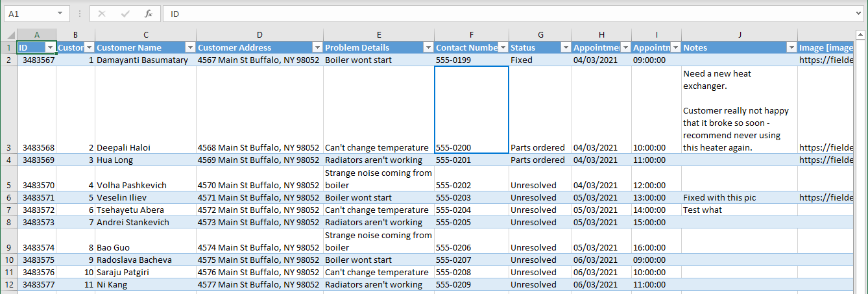Image resolution: width=868 pixels, height=294 pixels.
Task: Open Contact Number filter dropdown
Action: tap(503, 47)
